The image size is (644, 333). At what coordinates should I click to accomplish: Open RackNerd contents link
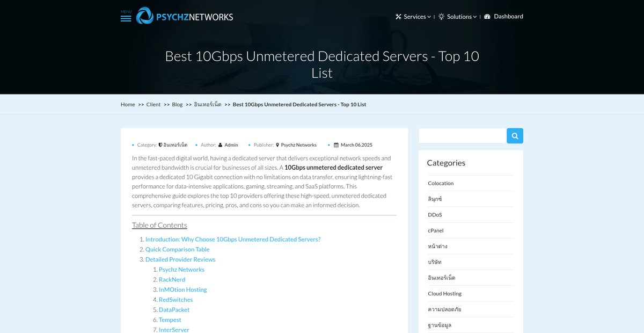pos(172,280)
